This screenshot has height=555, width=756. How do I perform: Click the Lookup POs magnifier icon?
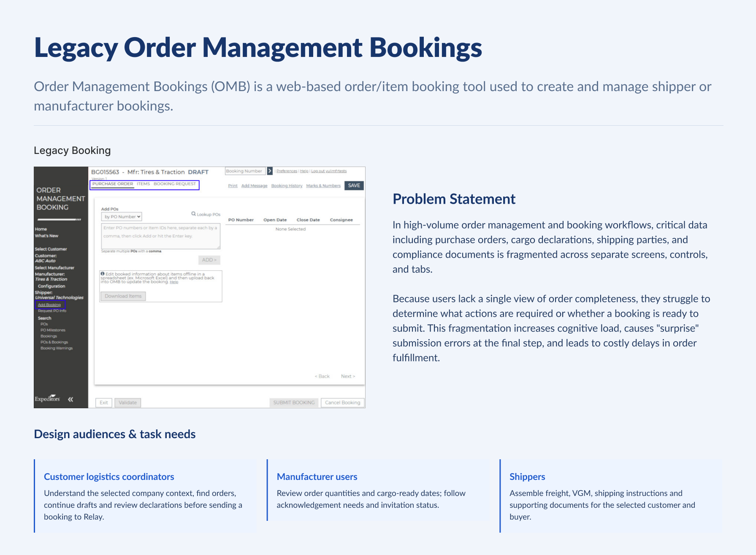pyautogui.click(x=193, y=214)
